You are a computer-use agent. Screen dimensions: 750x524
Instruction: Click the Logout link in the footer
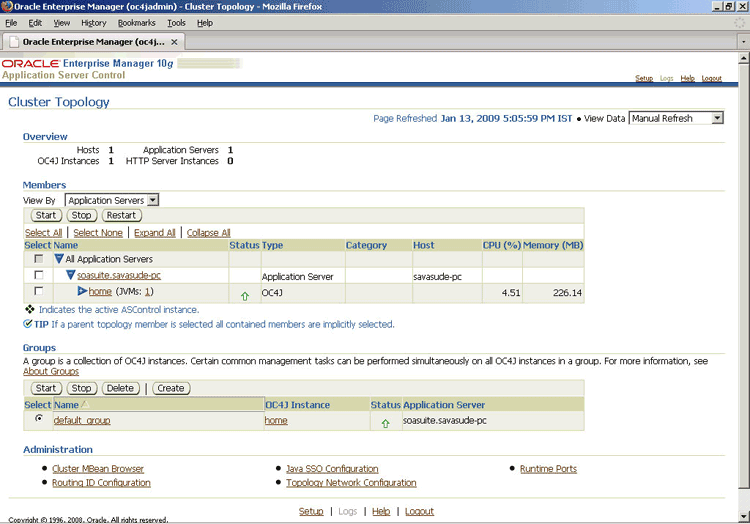click(419, 511)
